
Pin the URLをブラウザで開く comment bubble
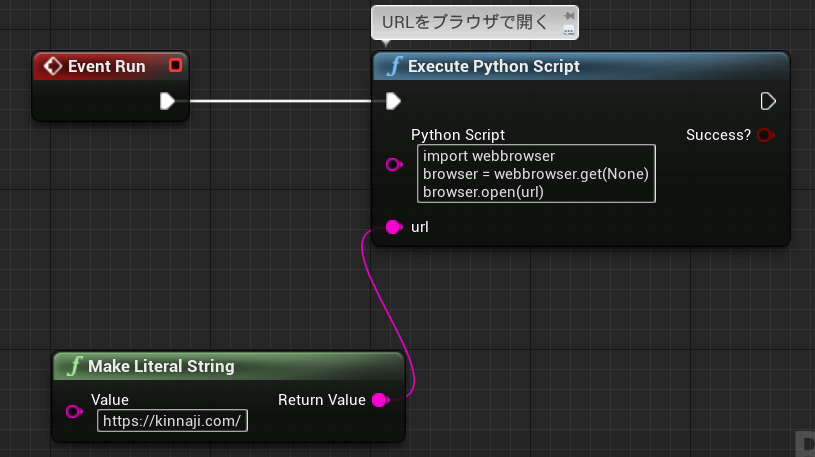tap(569, 16)
